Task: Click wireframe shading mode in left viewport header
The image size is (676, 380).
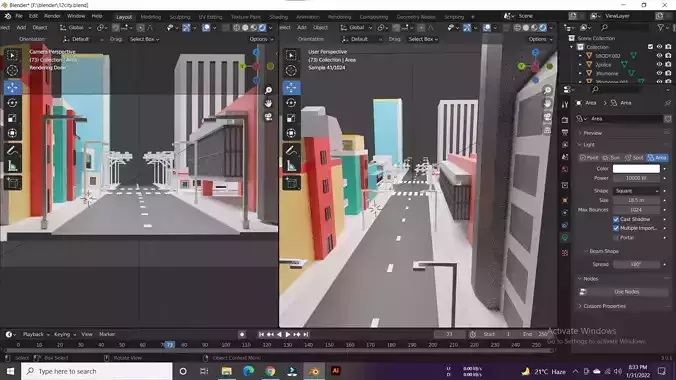Action: [237, 28]
